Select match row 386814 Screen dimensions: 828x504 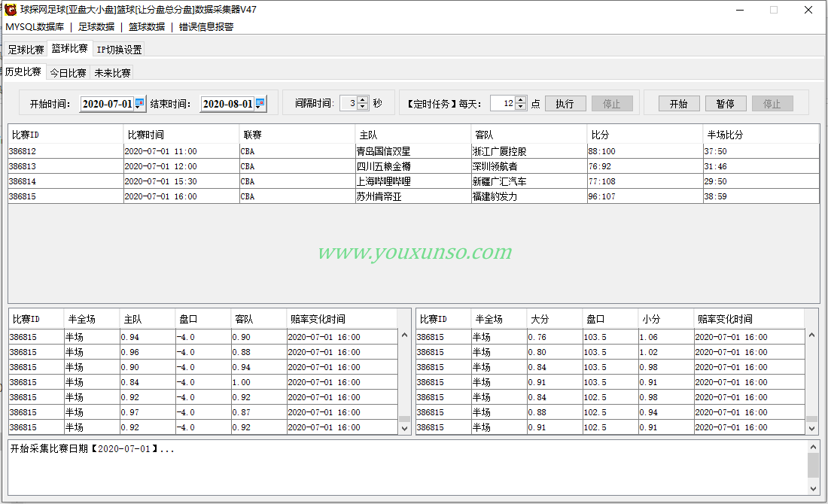point(413,181)
